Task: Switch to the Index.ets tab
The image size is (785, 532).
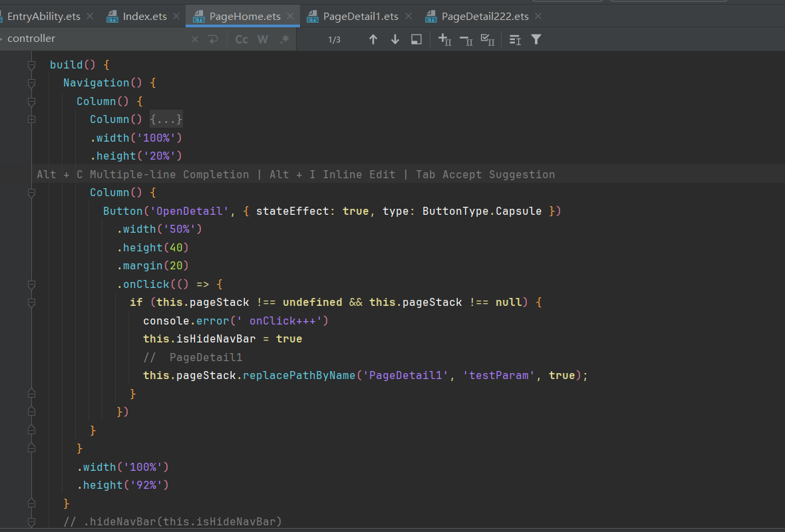Action: coord(144,16)
